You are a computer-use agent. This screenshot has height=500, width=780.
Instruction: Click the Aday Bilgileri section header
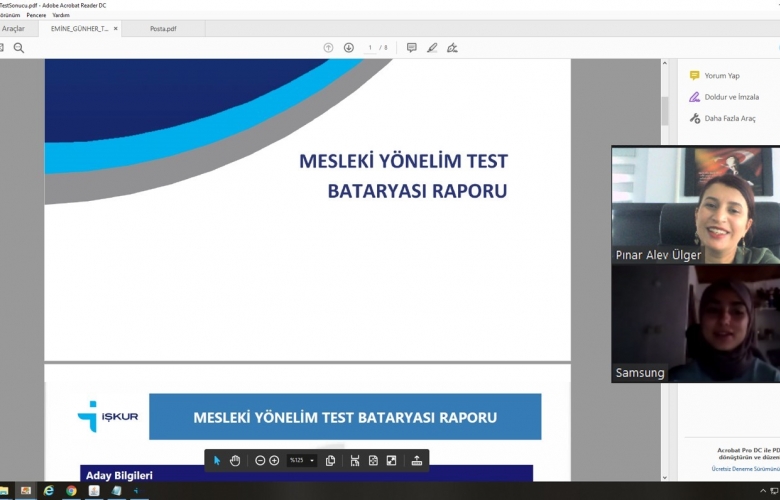[306, 474]
